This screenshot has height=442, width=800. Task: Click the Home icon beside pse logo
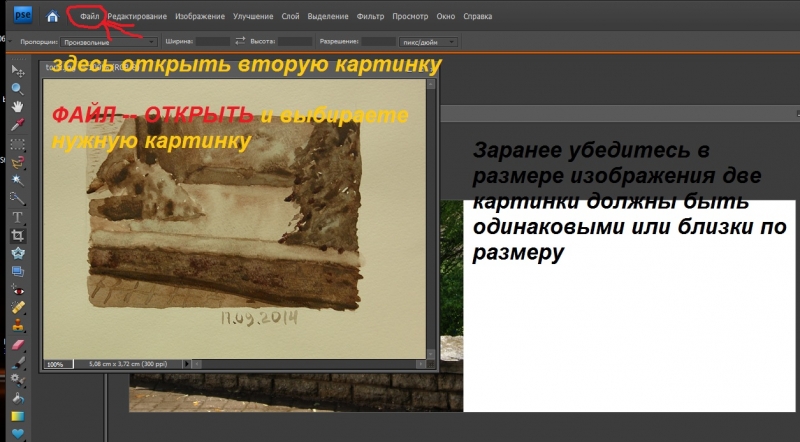click(51, 17)
